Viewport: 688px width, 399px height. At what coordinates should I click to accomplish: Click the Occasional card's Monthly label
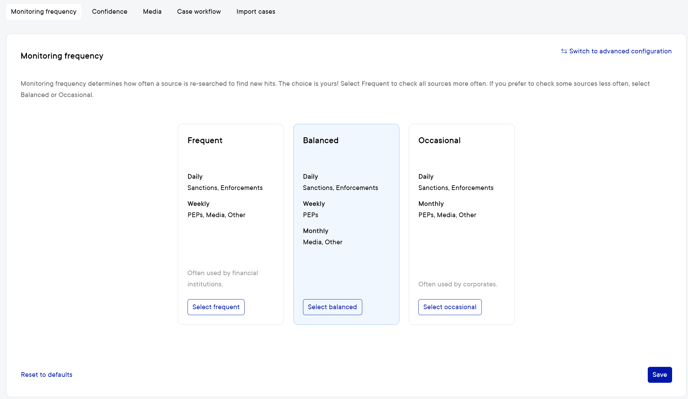pos(431,204)
